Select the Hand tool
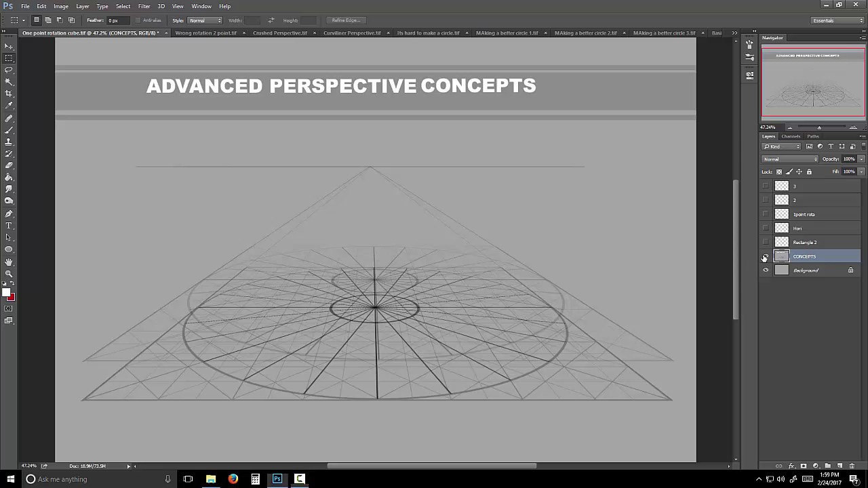The image size is (868, 488). [x=9, y=262]
